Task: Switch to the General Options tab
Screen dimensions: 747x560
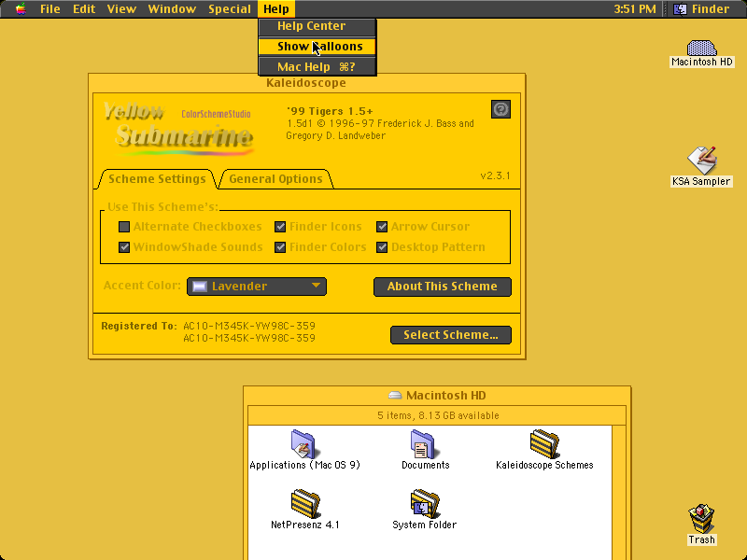Action: [x=275, y=179]
